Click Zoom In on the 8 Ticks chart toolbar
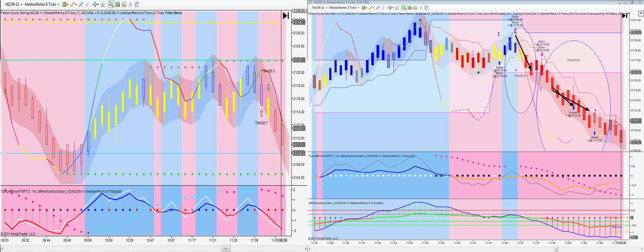Viewport: 644px width, 252px height. (81, 4)
